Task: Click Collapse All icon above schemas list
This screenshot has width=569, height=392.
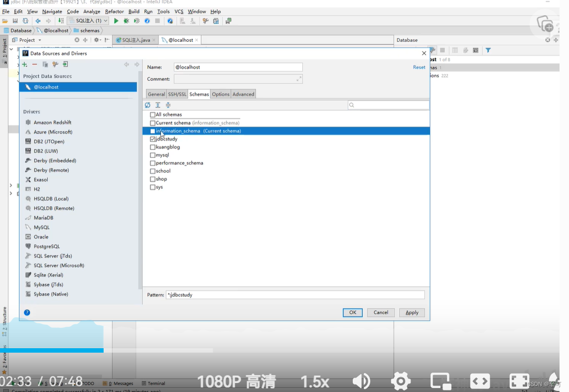Action: pyautogui.click(x=168, y=105)
